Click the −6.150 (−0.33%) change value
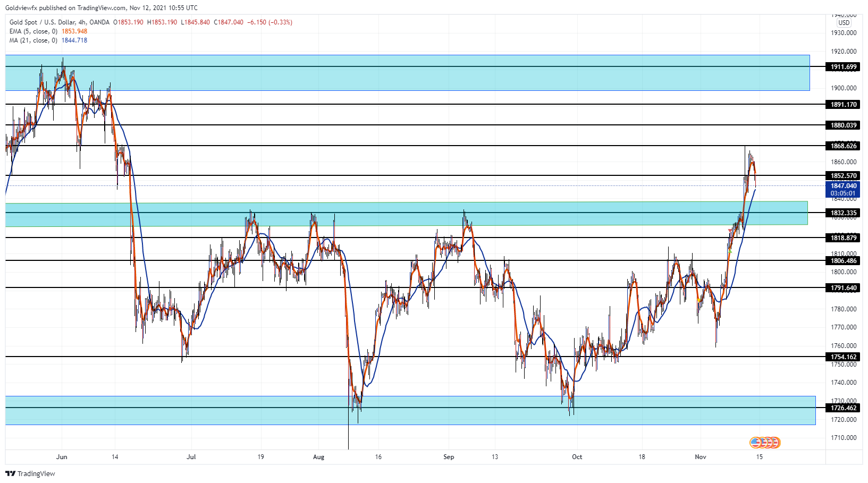 (x=269, y=22)
